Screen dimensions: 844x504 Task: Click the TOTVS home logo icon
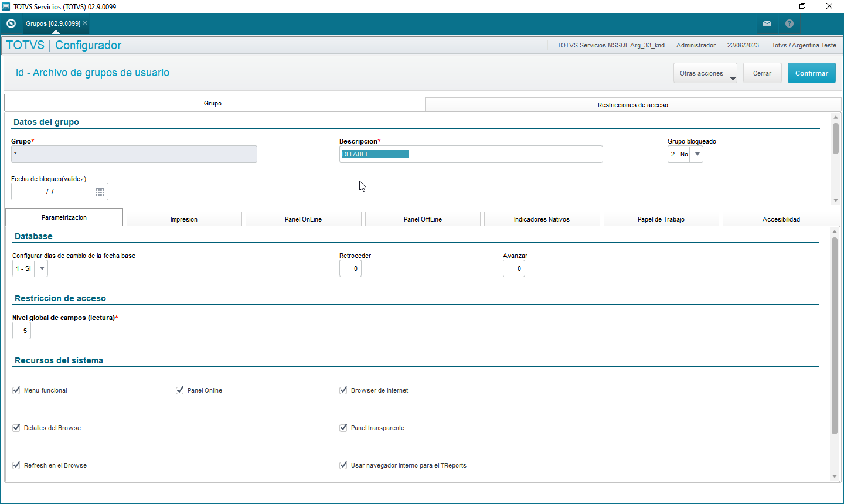click(x=11, y=23)
